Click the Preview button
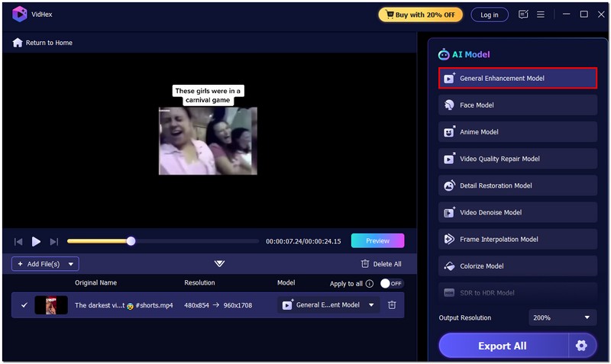611x364 pixels. [377, 241]
